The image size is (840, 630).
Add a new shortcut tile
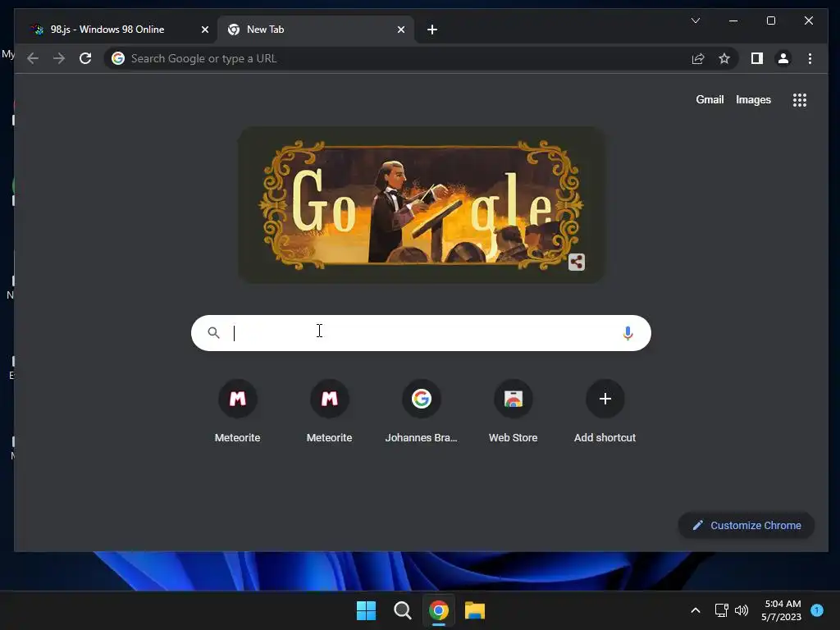[605, 411]
